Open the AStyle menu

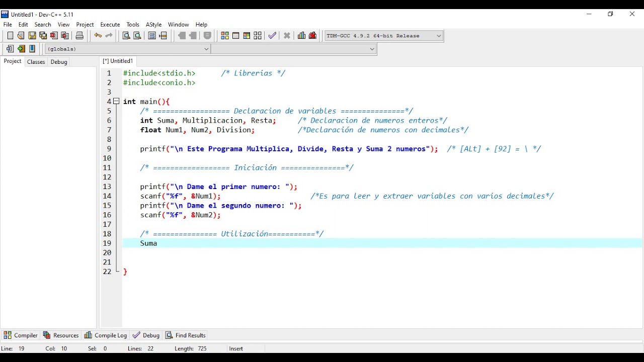coord(153,24)
